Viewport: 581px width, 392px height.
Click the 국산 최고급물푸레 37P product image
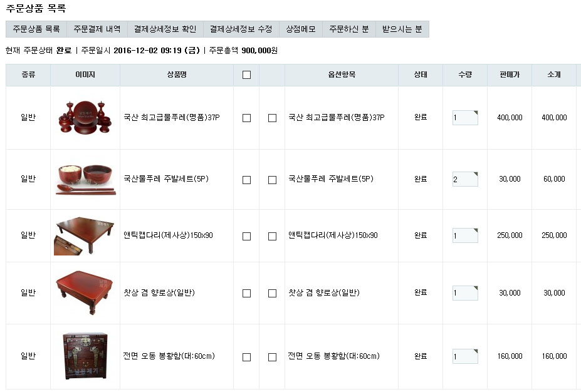(85, 118)
